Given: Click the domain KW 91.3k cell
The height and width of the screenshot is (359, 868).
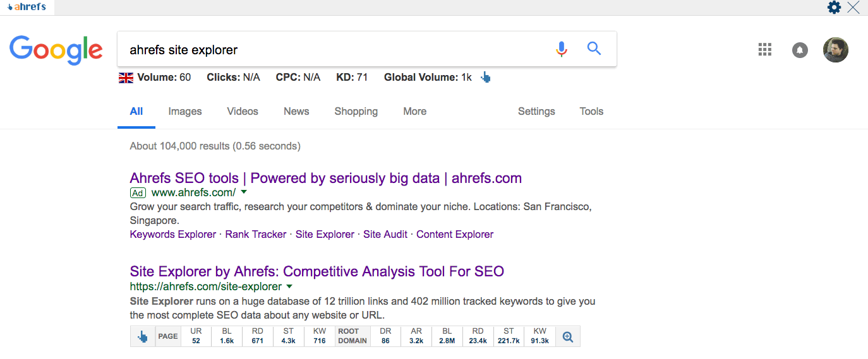Looking at the screenshot, I should pyautogui.click(x=540, y=336).
